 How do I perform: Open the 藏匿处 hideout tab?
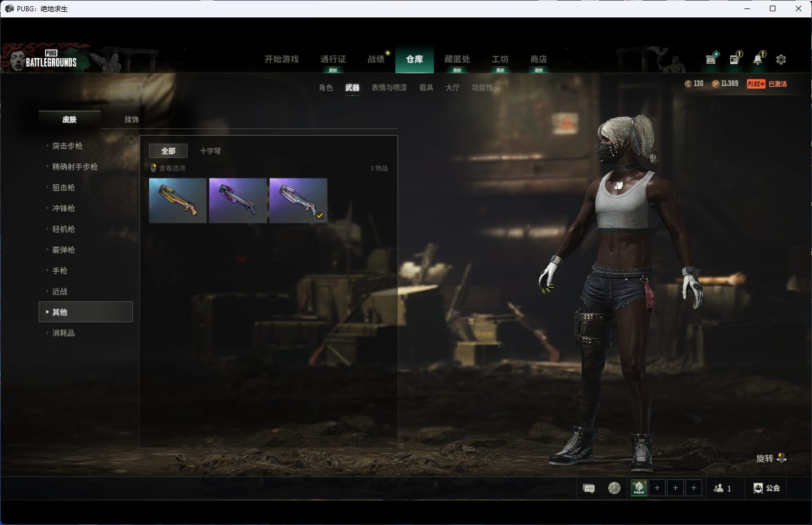tap(457, 59)
